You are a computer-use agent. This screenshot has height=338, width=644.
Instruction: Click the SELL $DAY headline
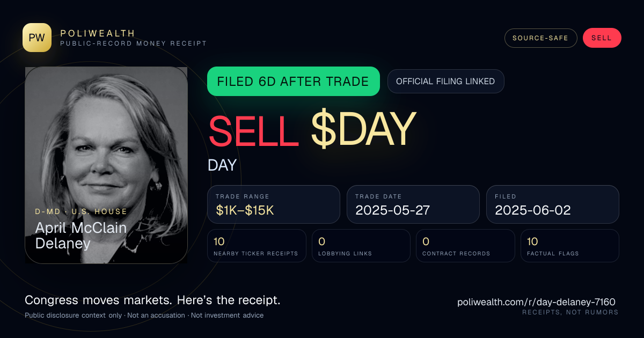[312, 129]
